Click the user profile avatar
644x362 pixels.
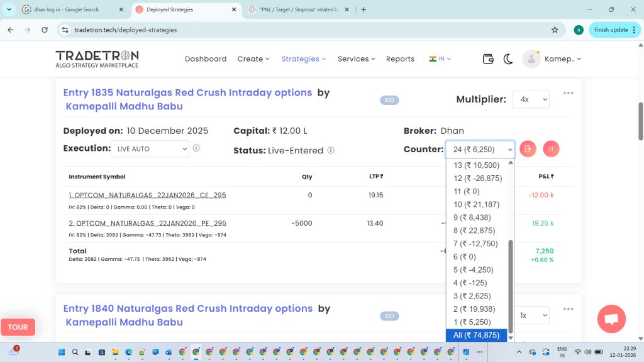(531, 59)
